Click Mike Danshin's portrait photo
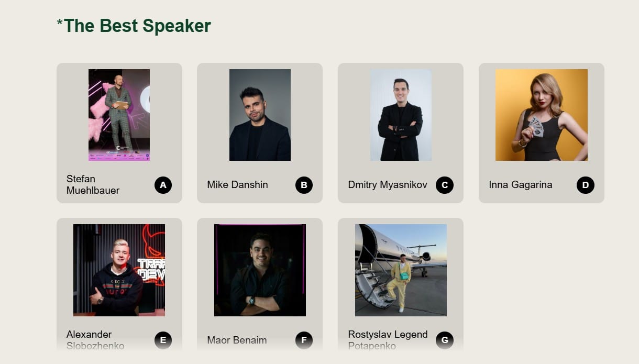The height and width of the screenshot is (364, 639). [x=260, y=115]
